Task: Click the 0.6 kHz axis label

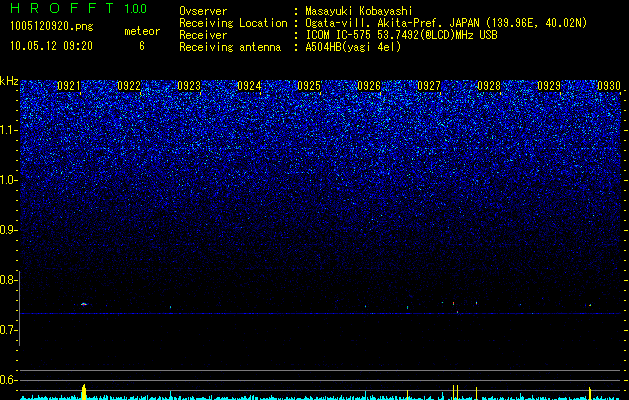Action: click(8, 380)
